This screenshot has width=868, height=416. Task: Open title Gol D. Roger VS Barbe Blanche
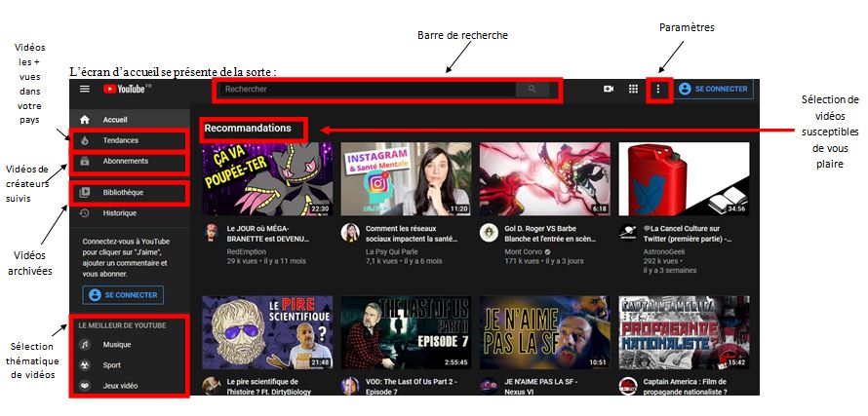tap(550, 234)
